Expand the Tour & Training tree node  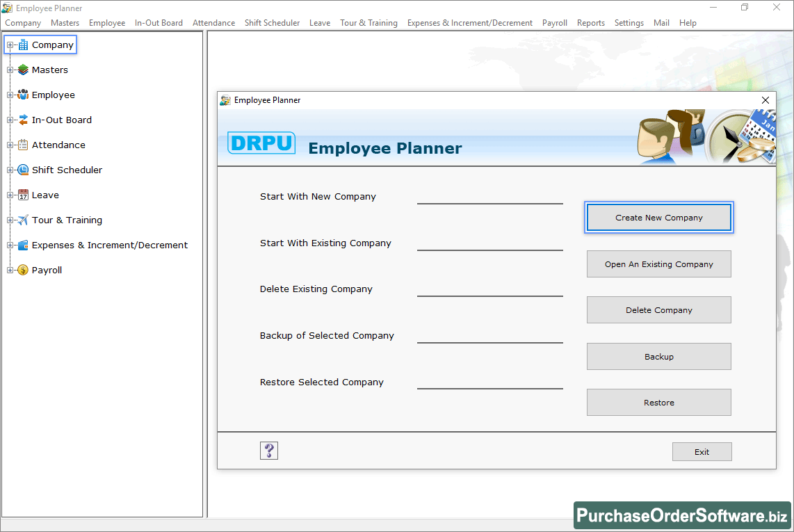coord(10,220)
